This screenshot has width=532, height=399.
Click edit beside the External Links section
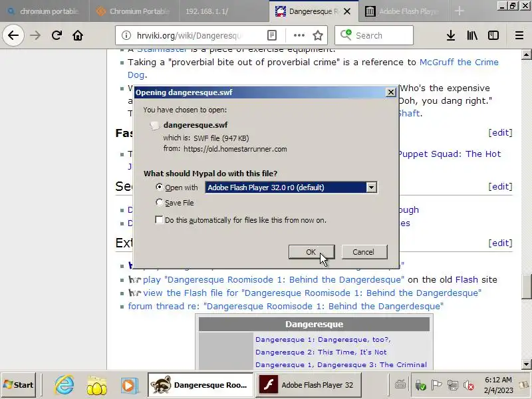500,243
